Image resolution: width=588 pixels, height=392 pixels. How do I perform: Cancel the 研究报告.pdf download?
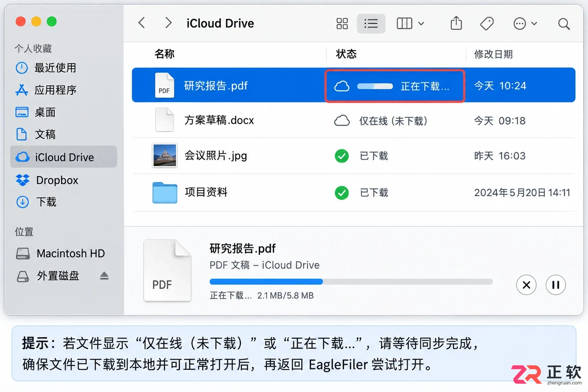526,285
